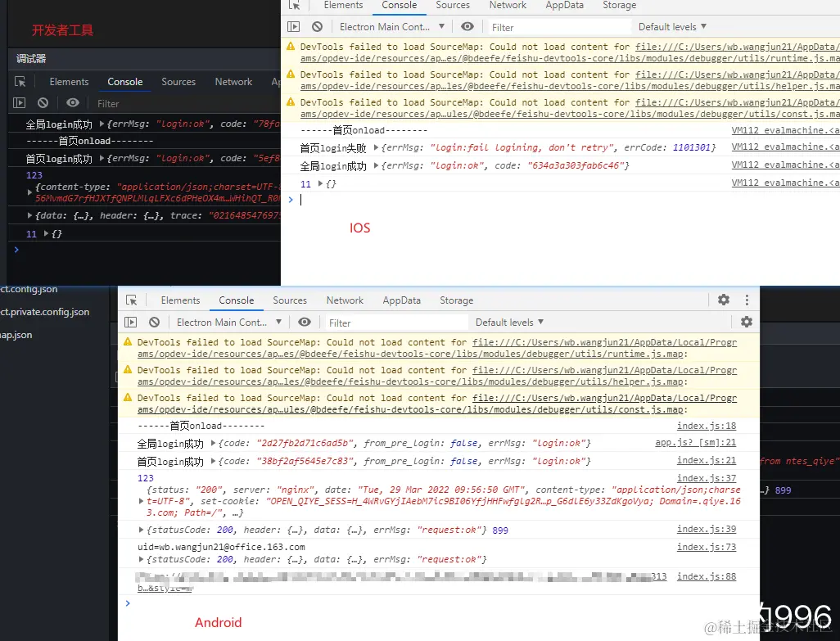
Task: Open console settings gear in Android toolbar
Action: (746, 322)
